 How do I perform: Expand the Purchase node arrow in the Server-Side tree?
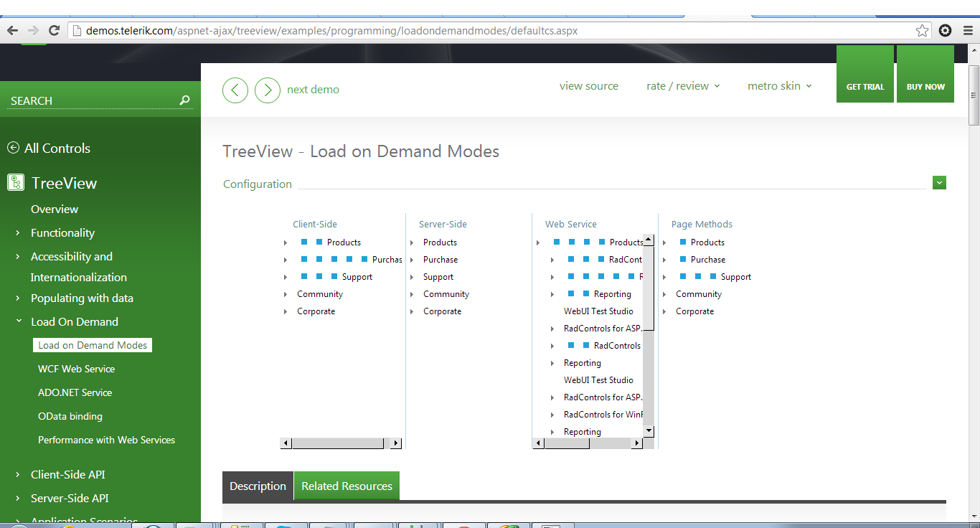[412, 260]
